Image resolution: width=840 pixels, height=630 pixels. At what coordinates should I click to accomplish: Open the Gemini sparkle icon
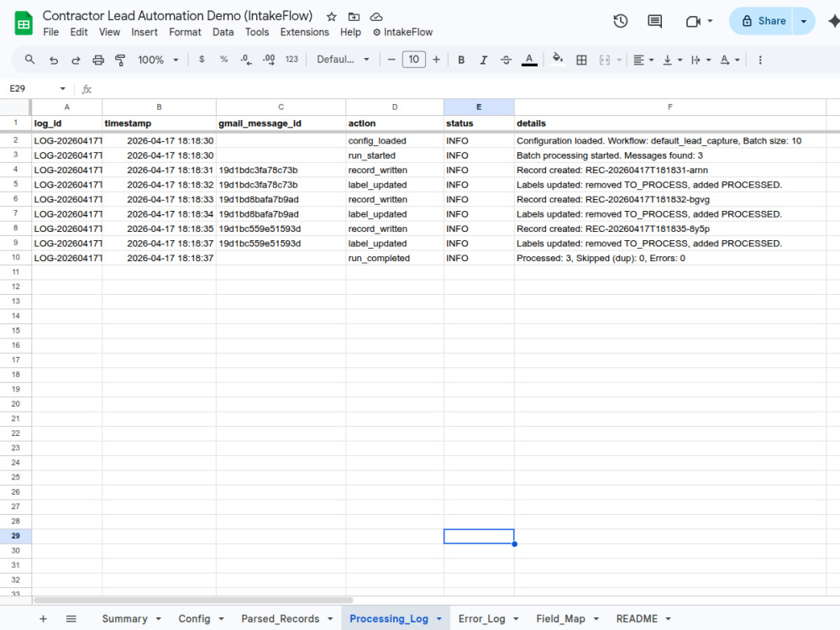[x=833, y=22]
